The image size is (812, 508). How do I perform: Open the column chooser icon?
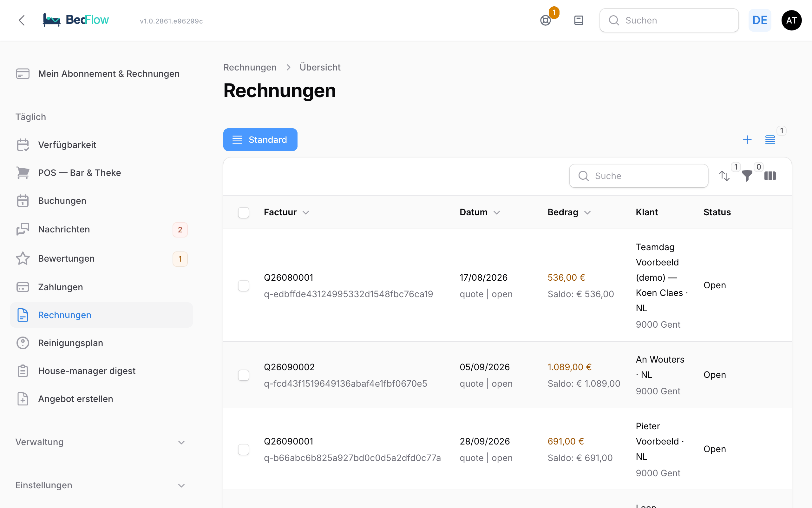point(770,176)
